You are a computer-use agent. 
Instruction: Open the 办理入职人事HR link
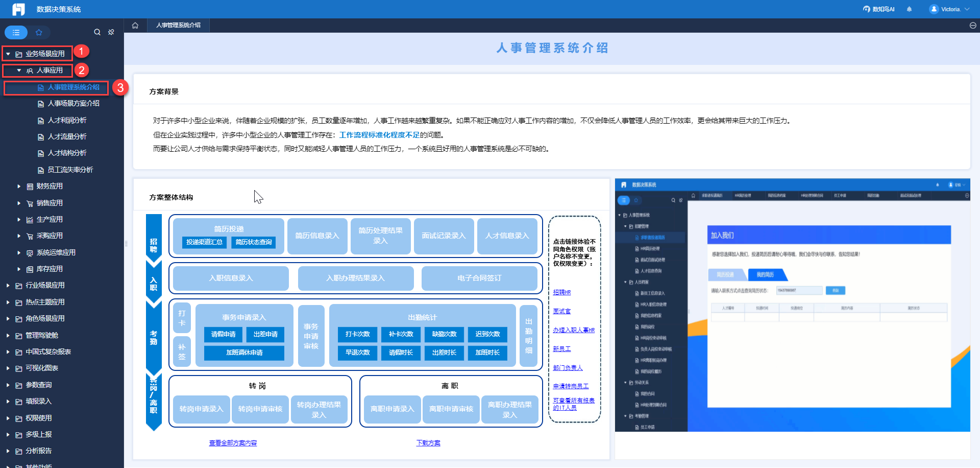pos(574,331)
